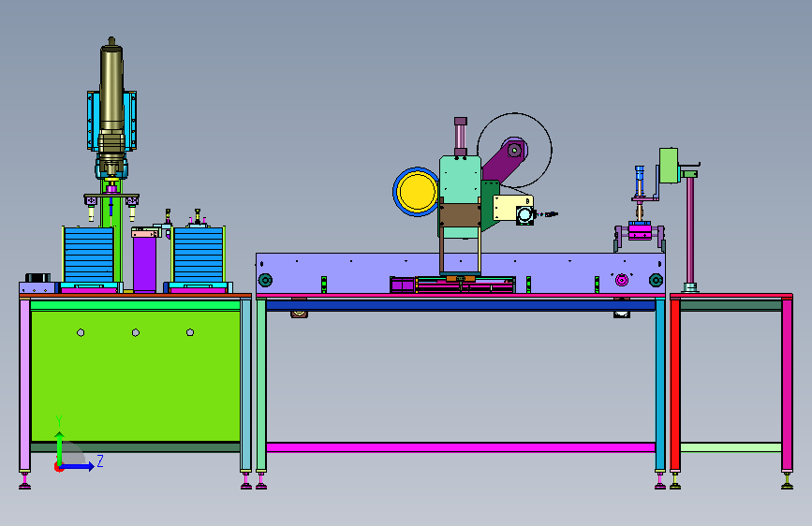Screen dimensions: 812x526
Task: Select the red origin of coordinate triad
Action: [x=58, y=467]
